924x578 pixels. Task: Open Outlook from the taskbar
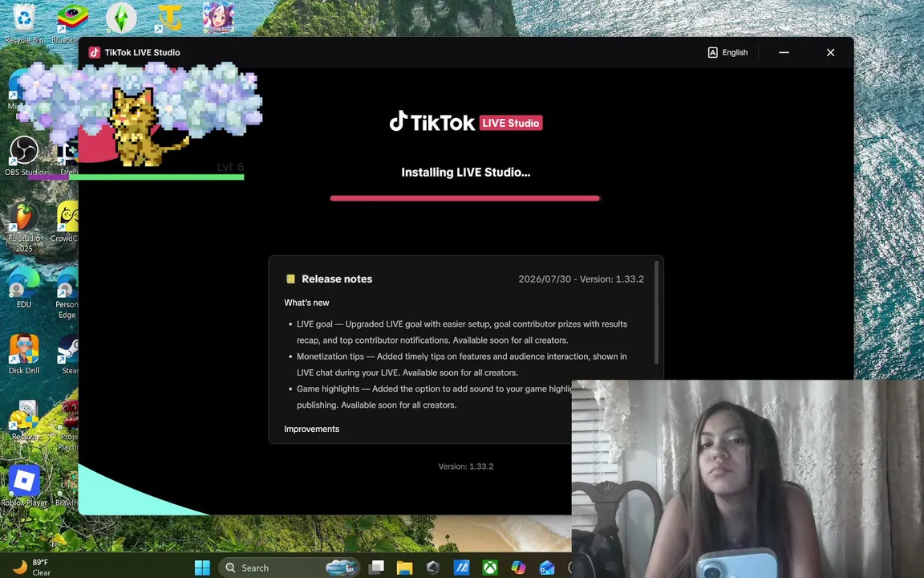[x=546, y=568]
